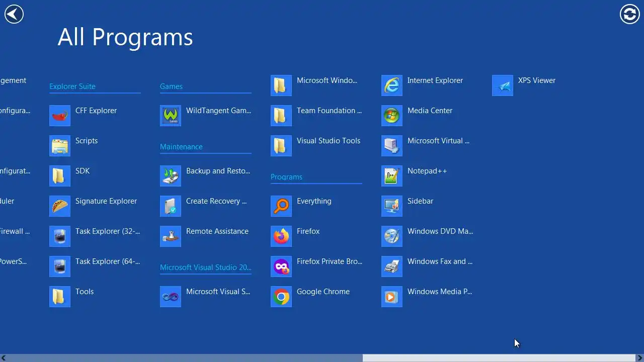Screen dimensions: 644x362
Task: Click the Scripts label
Action: (87, 141)
